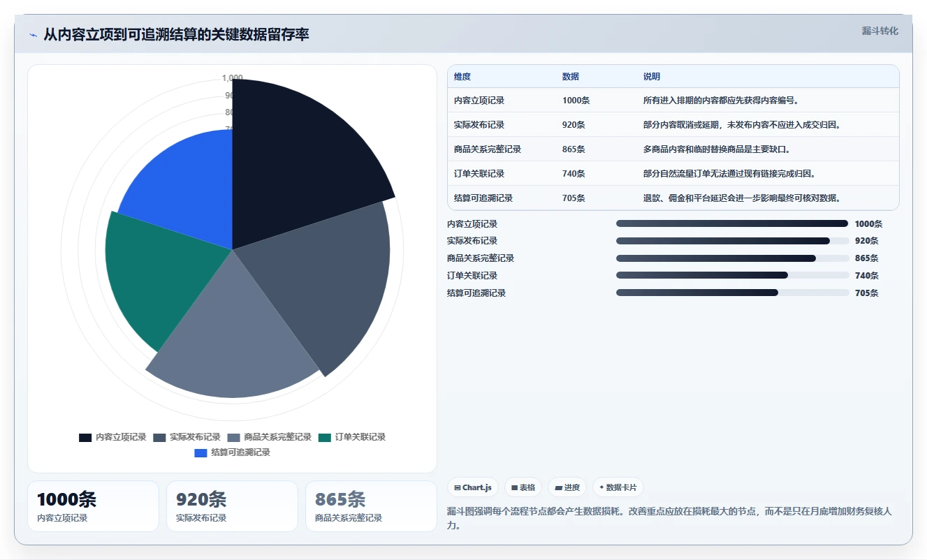Screen dimensions: 927x560
Task: Click description starting 退款、佣金和平台延迟
Action: pyautogui.click(x=742, y=198)
